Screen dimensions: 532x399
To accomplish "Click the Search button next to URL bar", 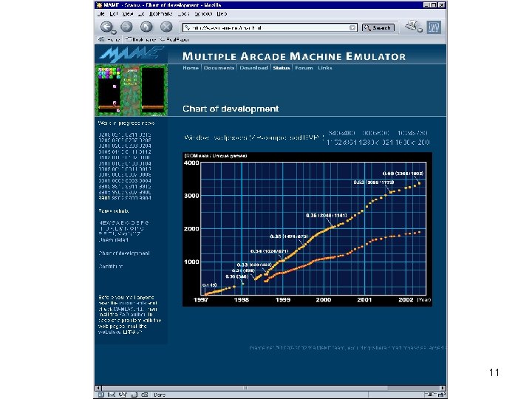I will coord(378,28).
